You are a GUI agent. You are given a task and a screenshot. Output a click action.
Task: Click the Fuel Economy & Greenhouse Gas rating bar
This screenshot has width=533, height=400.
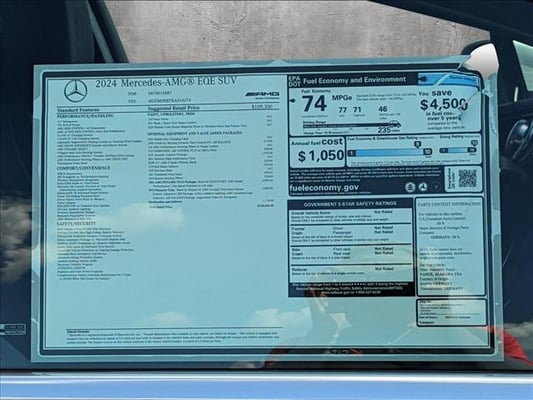389,153
